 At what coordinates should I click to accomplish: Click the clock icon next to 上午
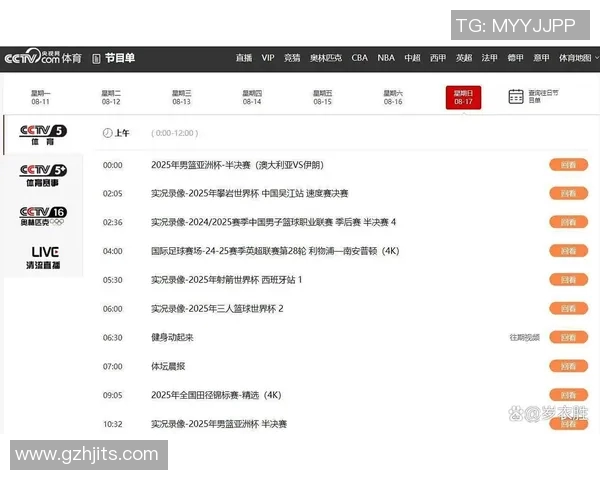click(x=107, y=133)
